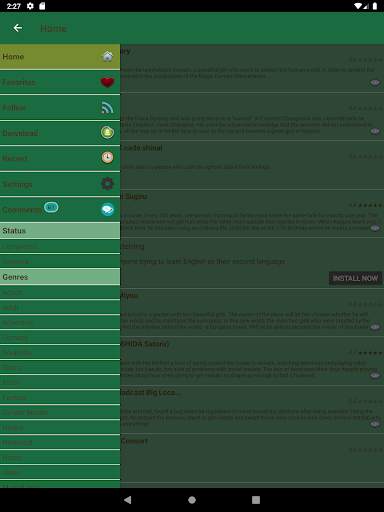Choose the Gender Bender genre
Image resolution: width=384 pixels, height=512 pixels.
click(x=60, y=413)
